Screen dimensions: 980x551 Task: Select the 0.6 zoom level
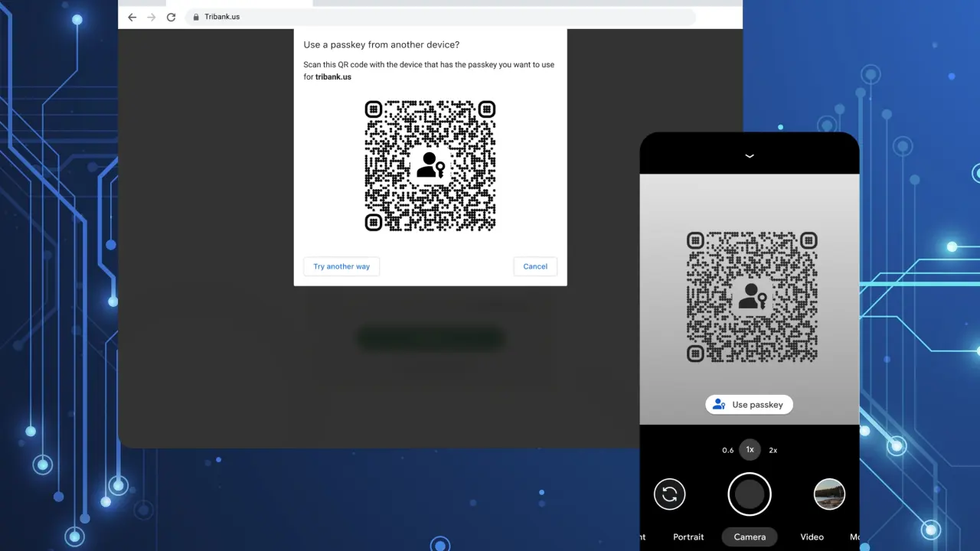(727, 450)
